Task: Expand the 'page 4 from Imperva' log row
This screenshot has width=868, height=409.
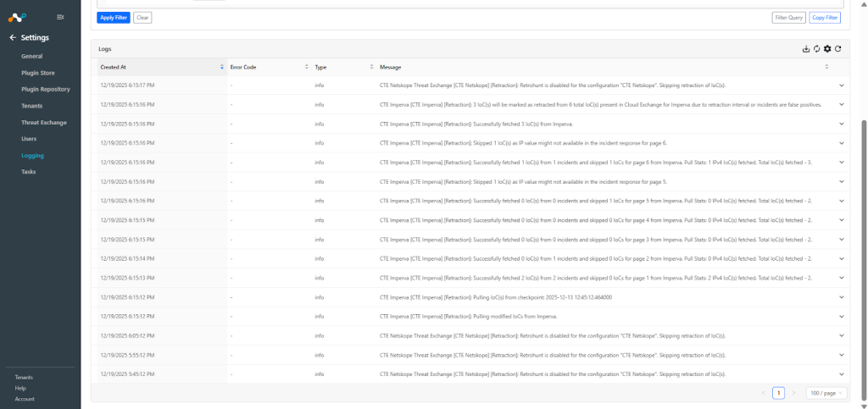Action: [x=842, y=220]
